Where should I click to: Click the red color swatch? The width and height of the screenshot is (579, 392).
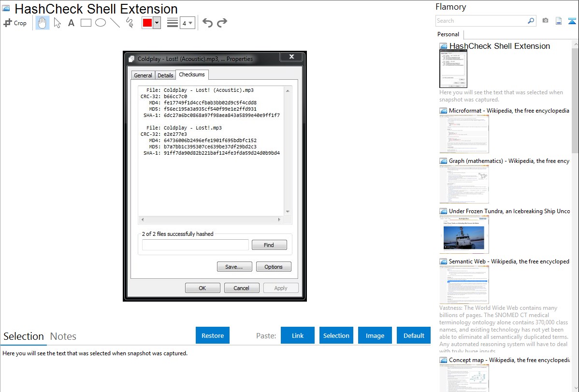147,23
